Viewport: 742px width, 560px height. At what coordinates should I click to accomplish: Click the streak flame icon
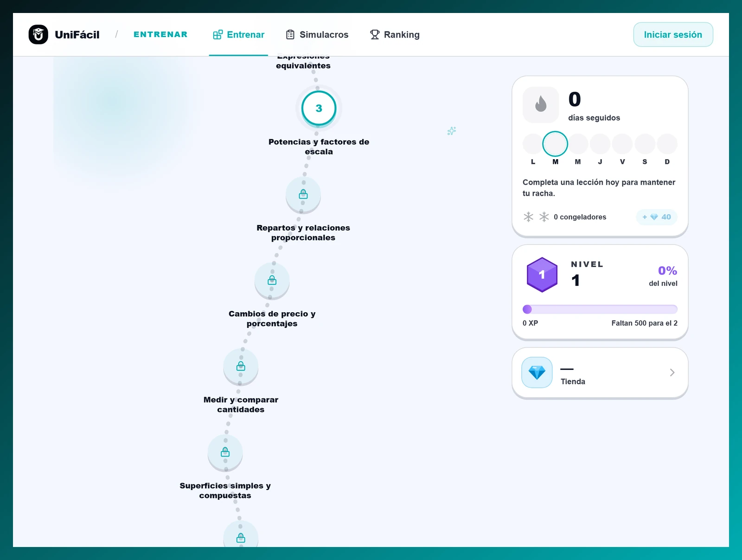click(541, 105)
